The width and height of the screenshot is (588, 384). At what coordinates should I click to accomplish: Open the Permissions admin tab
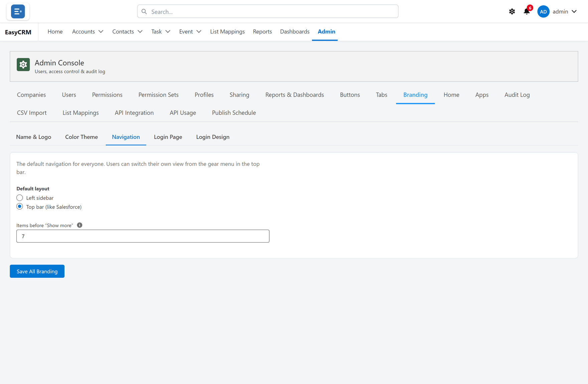tap(107, 95)
